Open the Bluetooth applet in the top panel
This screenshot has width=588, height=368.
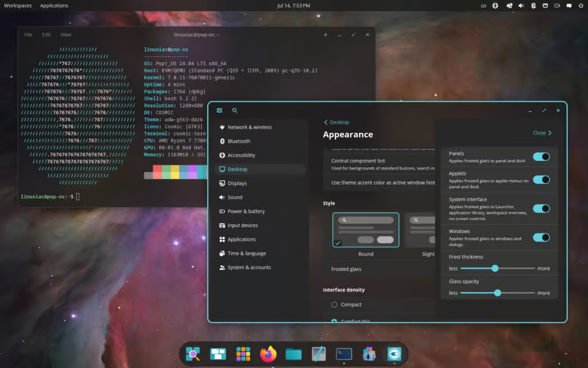[x=533, y=6]
